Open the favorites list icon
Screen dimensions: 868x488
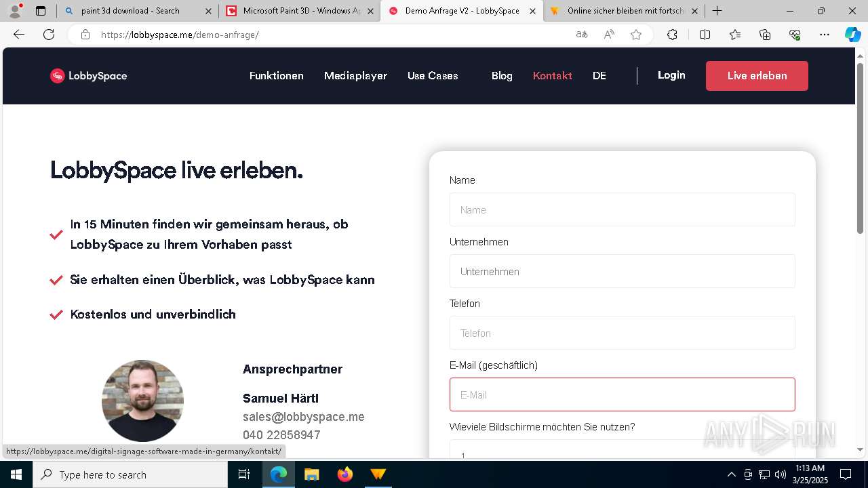click(735, 35)
